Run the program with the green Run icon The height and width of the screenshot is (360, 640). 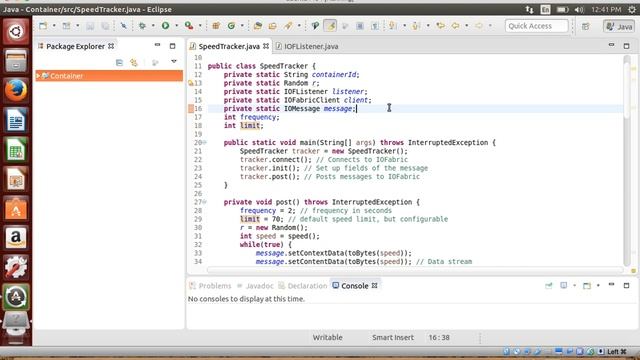[x=165, y=26]
